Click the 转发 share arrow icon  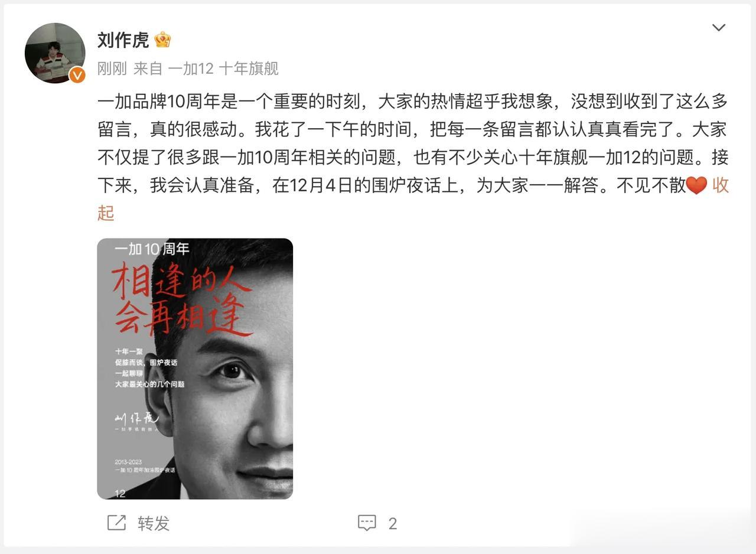[116, 523]
